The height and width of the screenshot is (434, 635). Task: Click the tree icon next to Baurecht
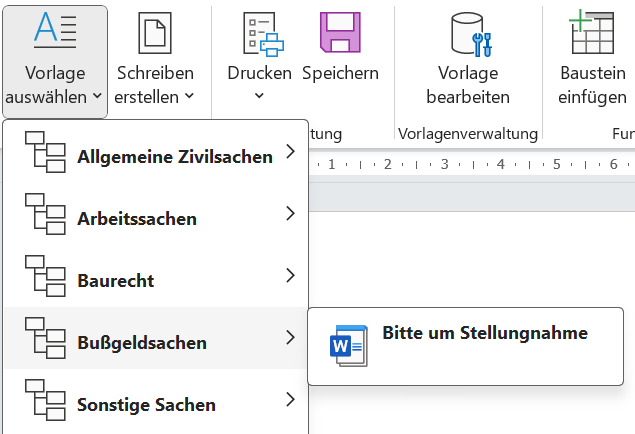coord(44,279)
